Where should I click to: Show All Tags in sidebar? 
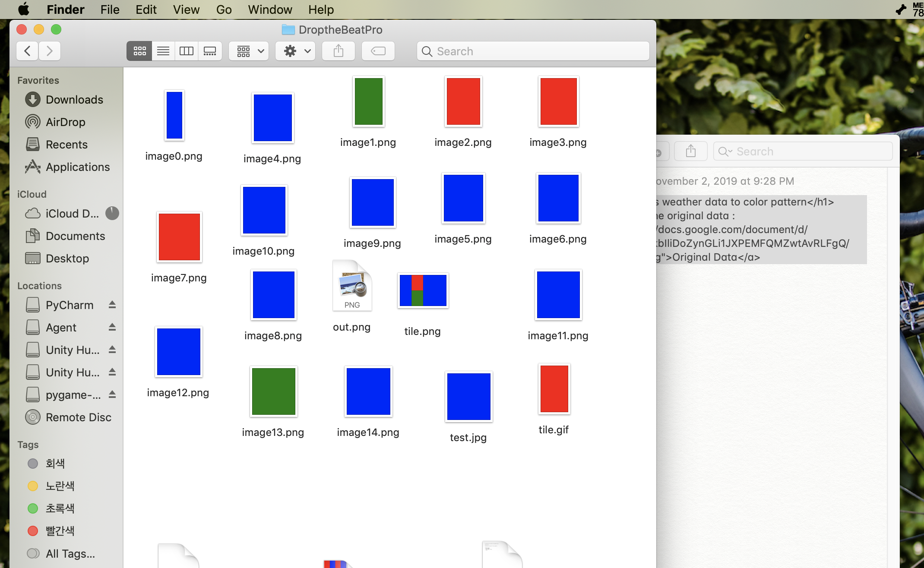tap(70, 554)
